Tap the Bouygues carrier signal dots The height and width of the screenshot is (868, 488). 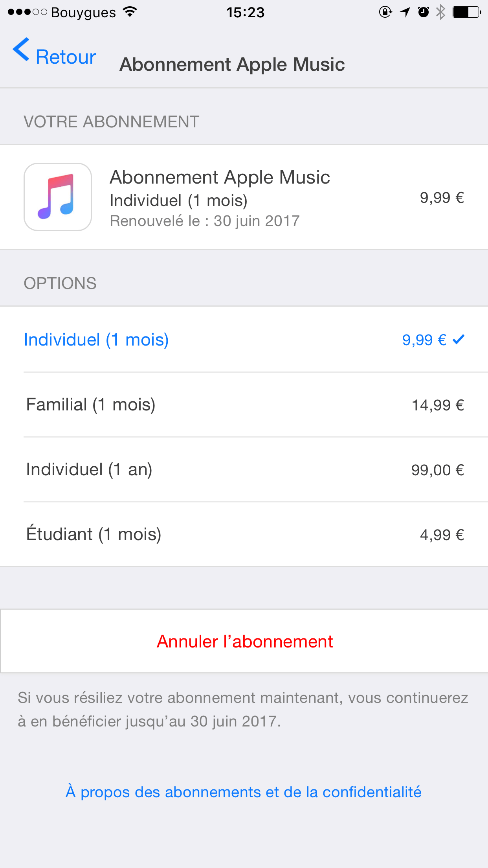(27, 12)
